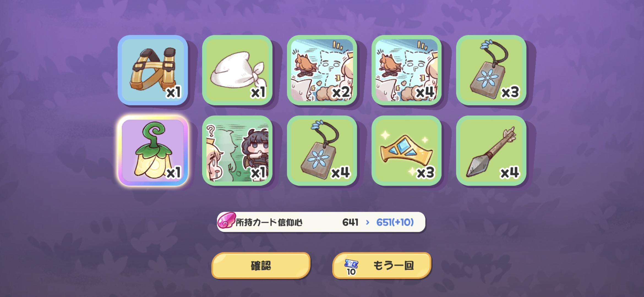Open the x4 comic panel card
Image resolution: width=644 pixels, height=297 pixels.
coord(406,70)
